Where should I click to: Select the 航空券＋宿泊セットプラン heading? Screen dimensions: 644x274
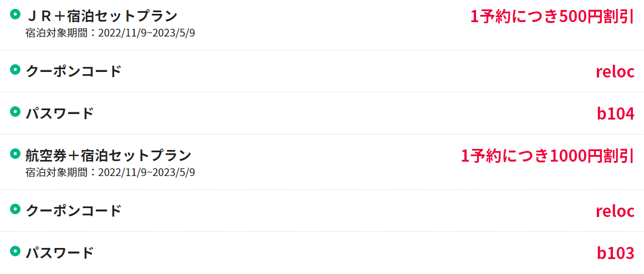pyautogui.click(x=109, y=156)
